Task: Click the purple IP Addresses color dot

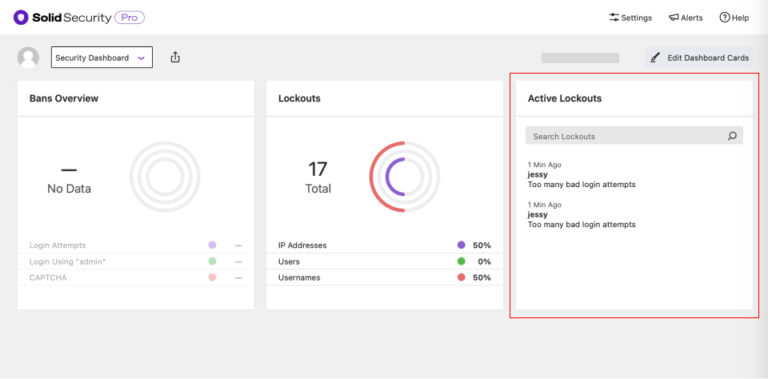Action: point(461,245)
